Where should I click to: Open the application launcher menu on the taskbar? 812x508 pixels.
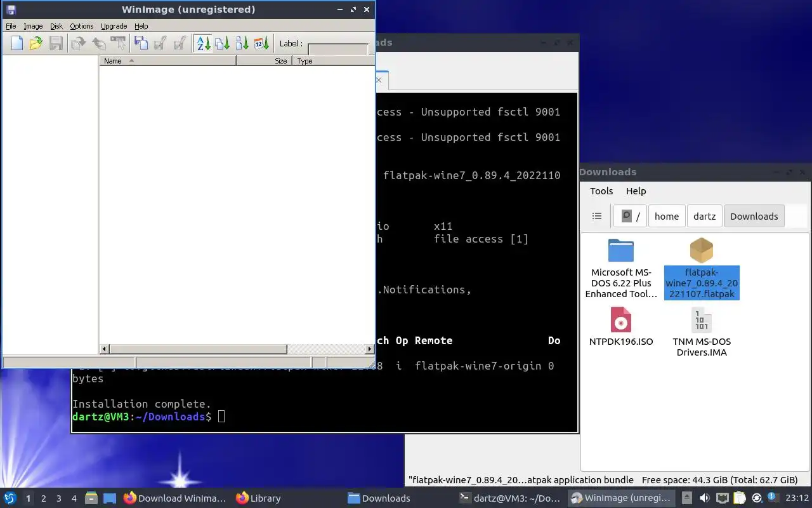(x=10, y=498)
